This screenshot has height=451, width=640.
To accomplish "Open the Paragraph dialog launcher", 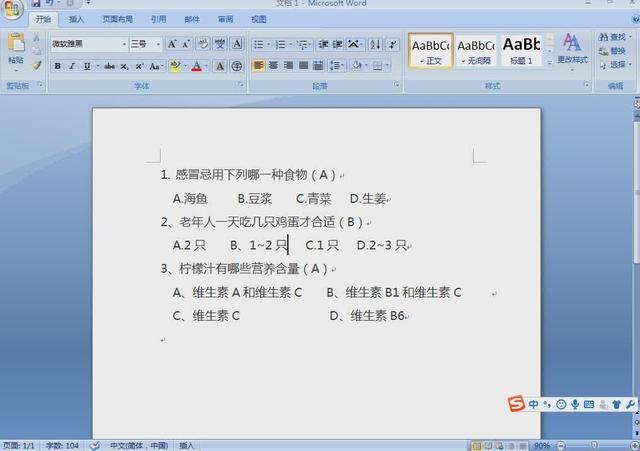I will 396,84.
